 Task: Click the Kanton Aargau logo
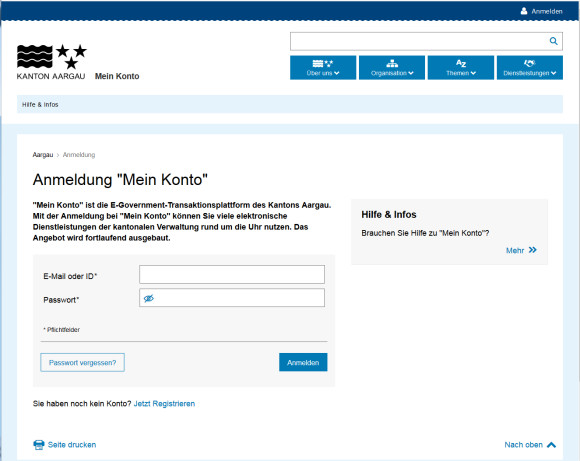(x=51, y=62)
